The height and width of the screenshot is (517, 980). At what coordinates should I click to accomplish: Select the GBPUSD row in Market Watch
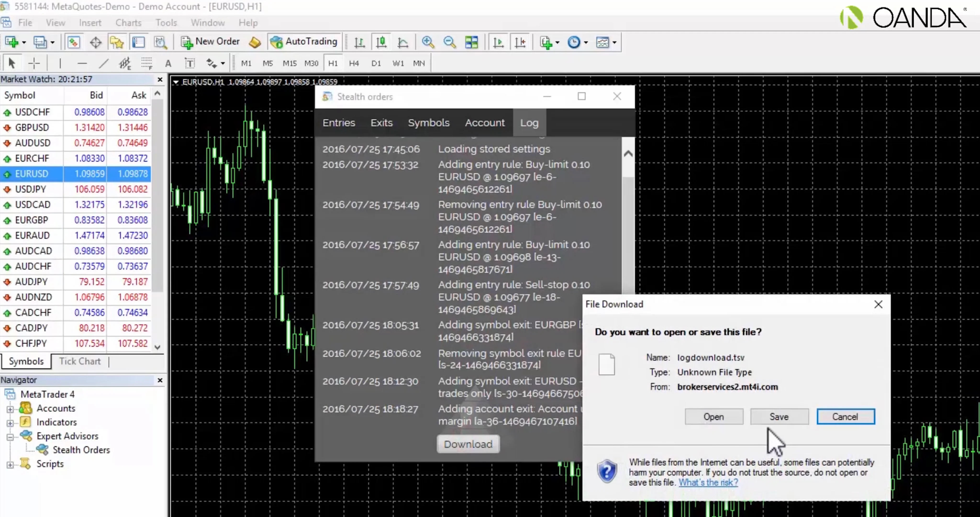click(32, 128)
